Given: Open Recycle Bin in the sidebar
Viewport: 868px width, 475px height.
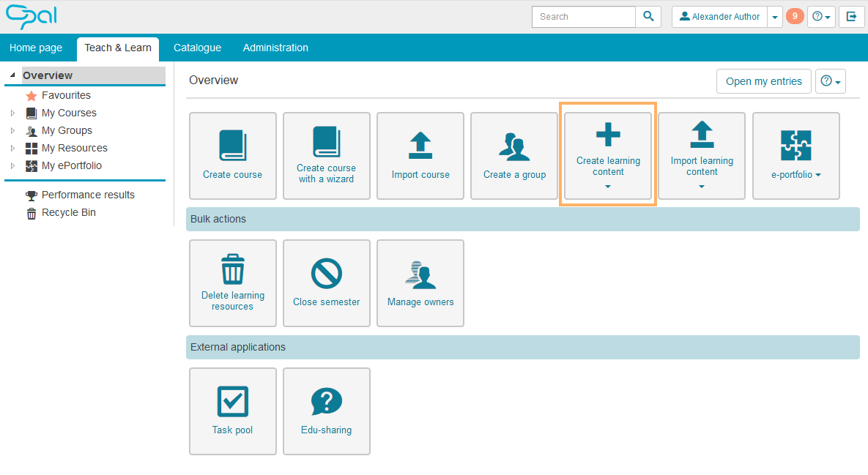Looking at the screenshot, I should (x=68, y=212).
